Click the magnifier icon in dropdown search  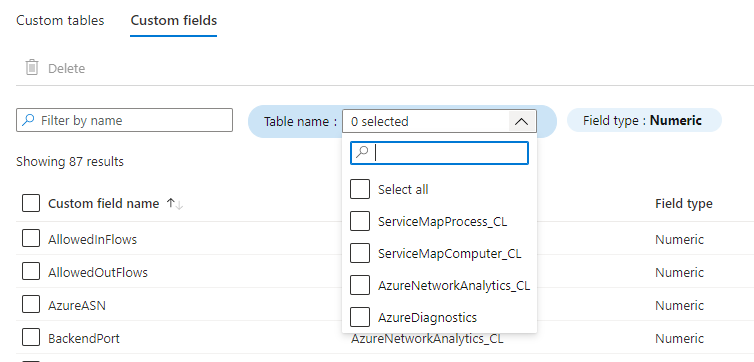(362, 152)
